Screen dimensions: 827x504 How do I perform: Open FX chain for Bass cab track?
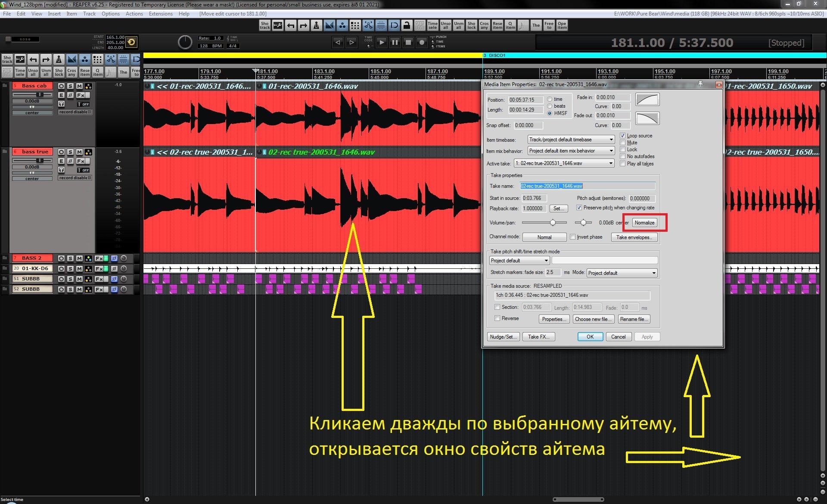coord(81,95)
